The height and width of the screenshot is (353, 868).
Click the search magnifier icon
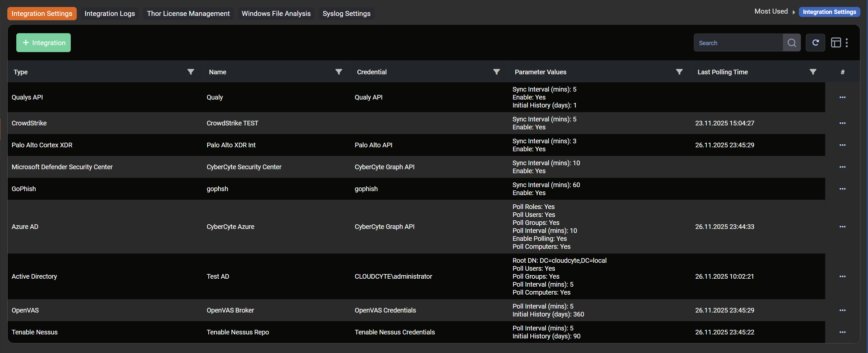(x=792, y=43)
